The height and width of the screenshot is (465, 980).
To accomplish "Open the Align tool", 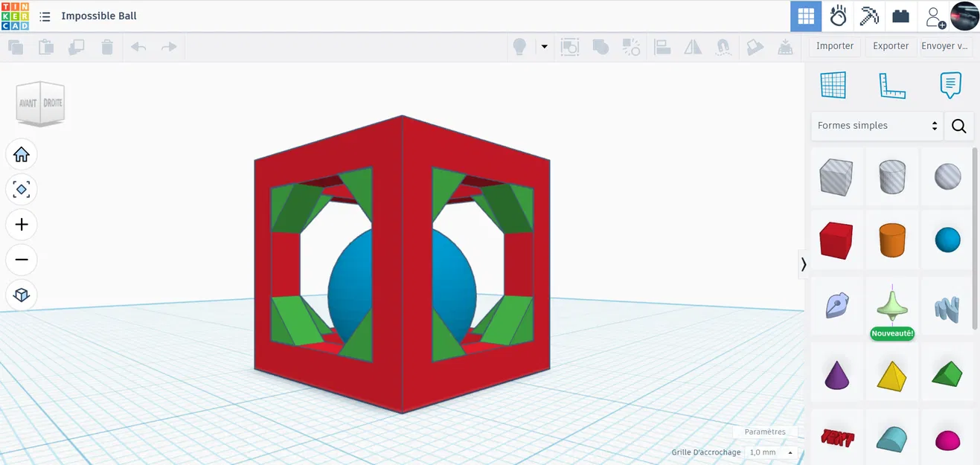I will point(662,46).
